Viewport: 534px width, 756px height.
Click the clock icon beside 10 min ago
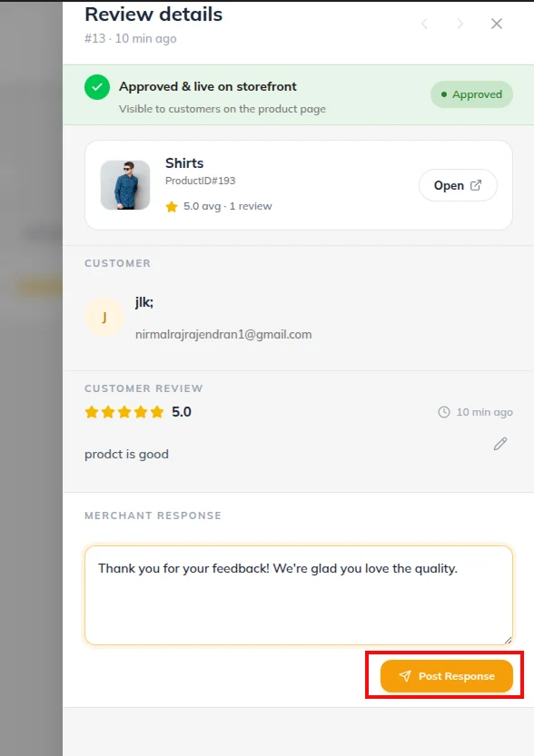tap(444, 412)
